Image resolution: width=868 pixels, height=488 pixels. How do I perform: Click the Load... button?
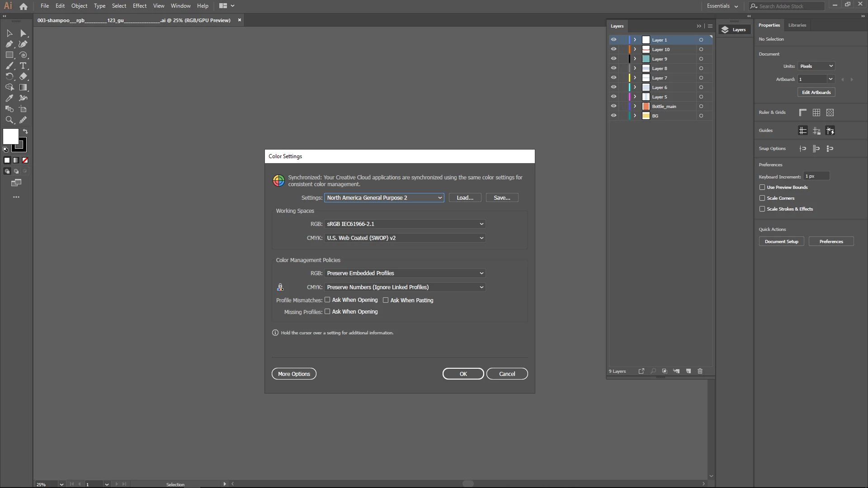tap(465, 198)
